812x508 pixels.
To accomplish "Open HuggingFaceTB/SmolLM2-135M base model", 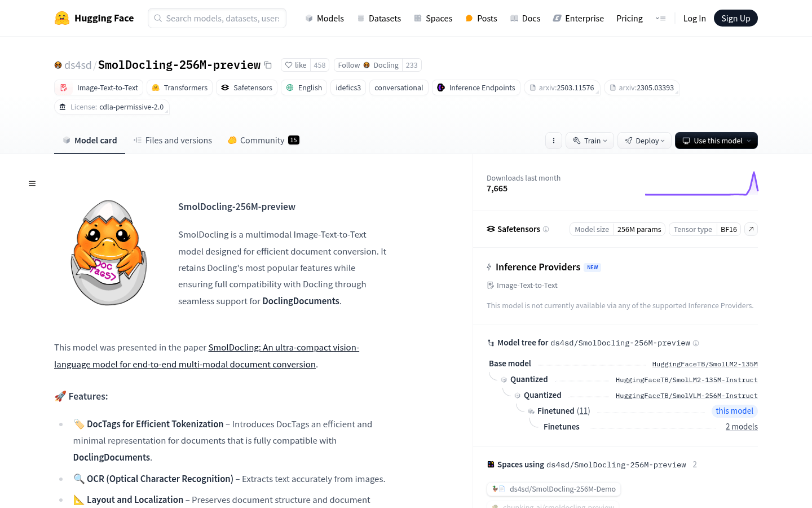I will coord(705,364).
